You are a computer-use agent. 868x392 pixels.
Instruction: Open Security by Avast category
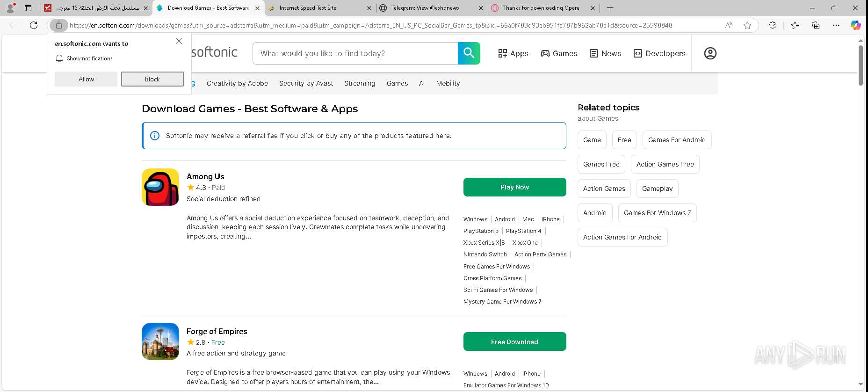click(x=306, y=83)
